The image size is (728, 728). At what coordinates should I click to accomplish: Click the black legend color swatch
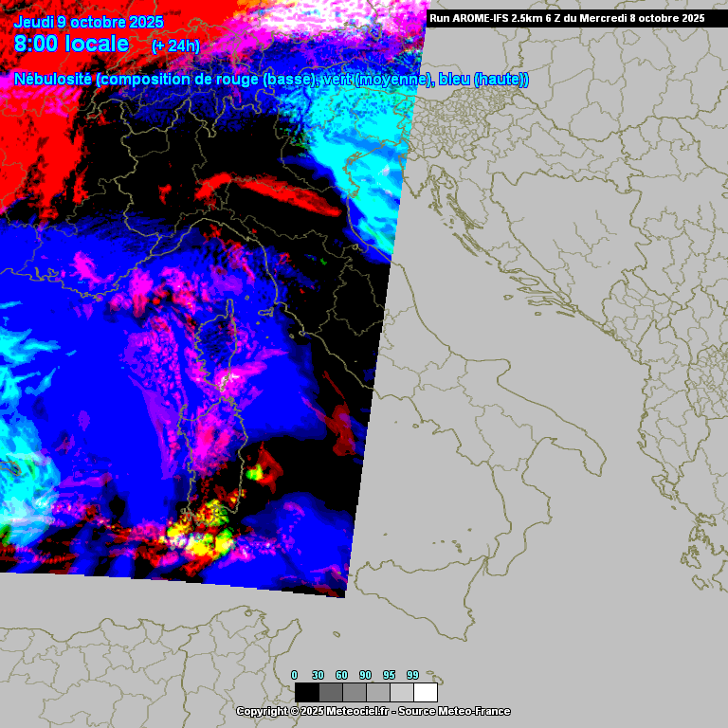pos(306,692)
